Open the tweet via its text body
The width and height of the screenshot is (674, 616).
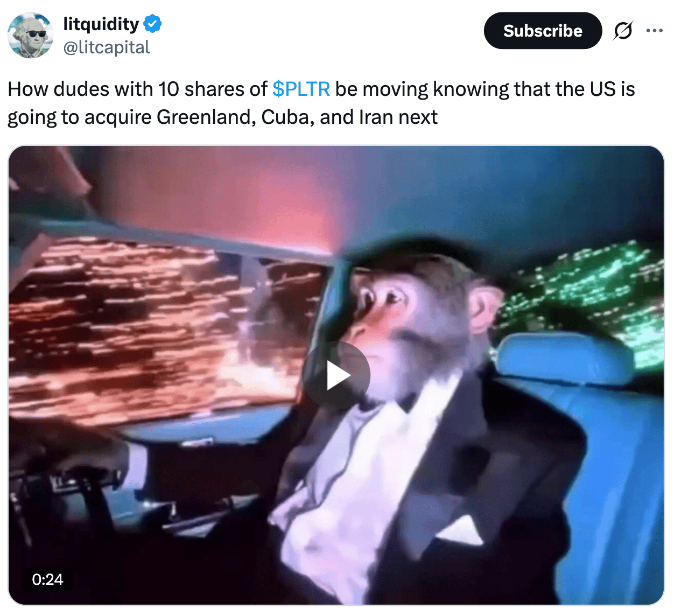click(x=321, y=103)
